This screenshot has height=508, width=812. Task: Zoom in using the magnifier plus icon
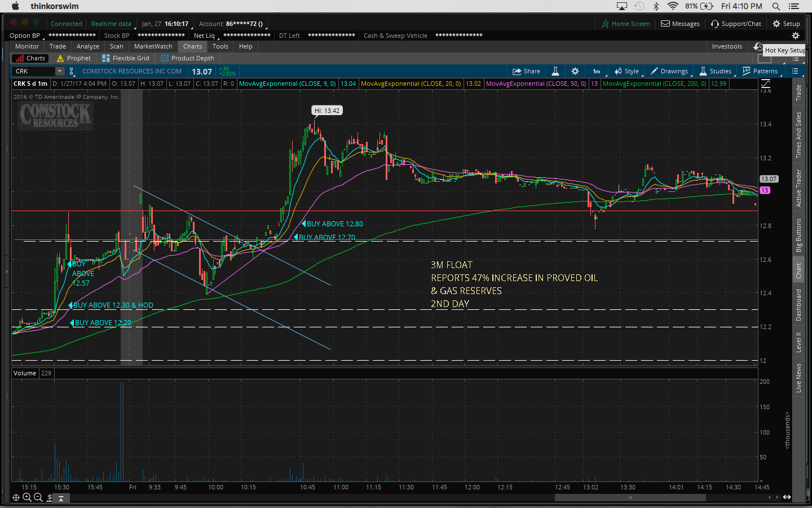coord(27,497)
